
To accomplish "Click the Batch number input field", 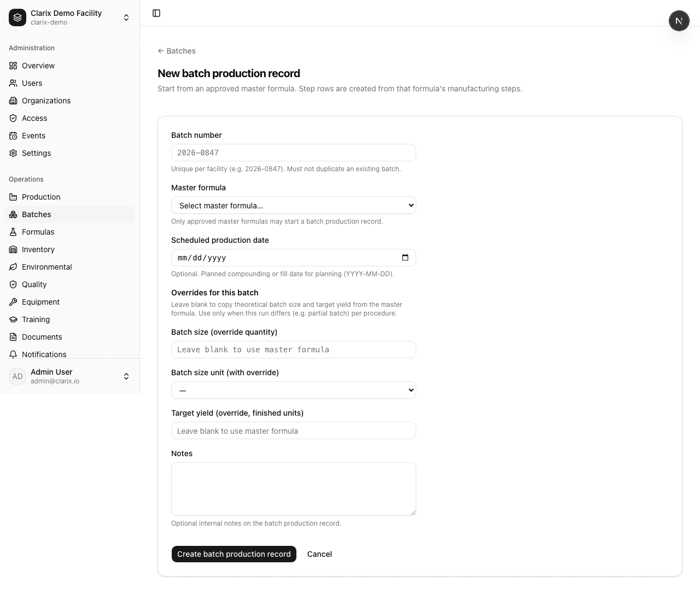I will pyautogui.click(x=294, y=153).
